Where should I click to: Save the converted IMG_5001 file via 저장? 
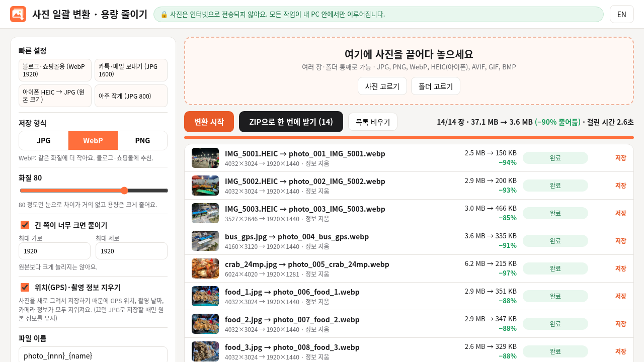[621, 158]
